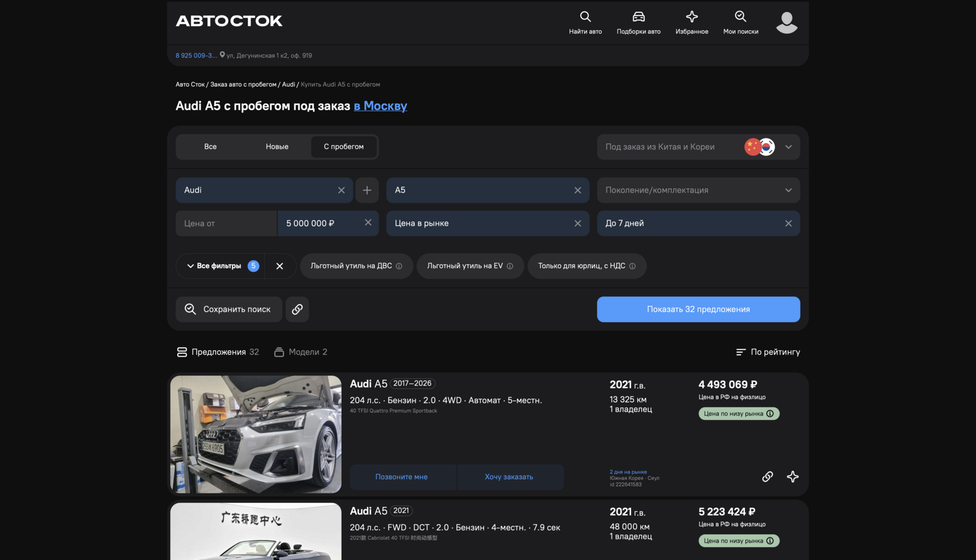This screenshot has height=560, width=976.
Task: Click Хочу заказать on first listing
Action: point(509,477)
